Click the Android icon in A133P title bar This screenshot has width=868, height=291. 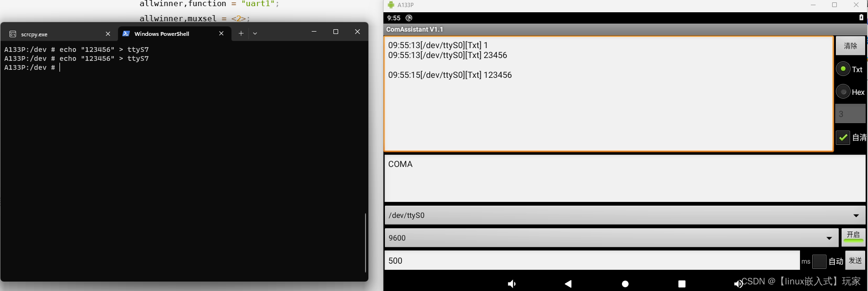(391, 5)
